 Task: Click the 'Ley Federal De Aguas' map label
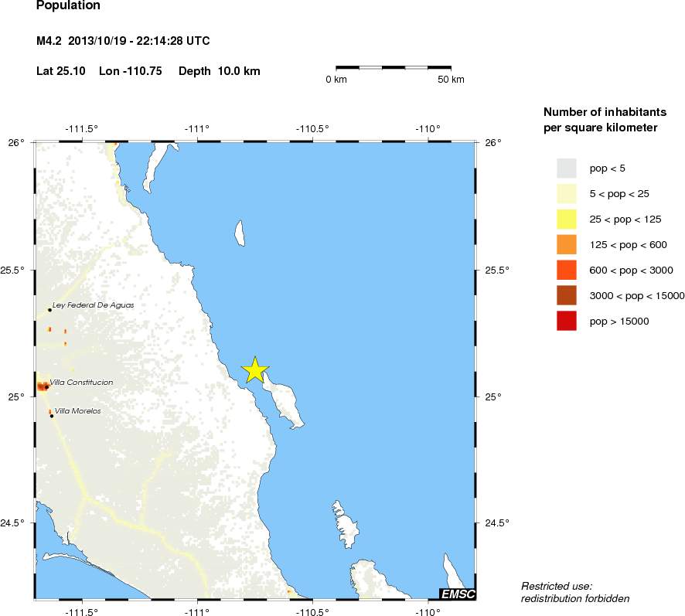click(93, 305)
